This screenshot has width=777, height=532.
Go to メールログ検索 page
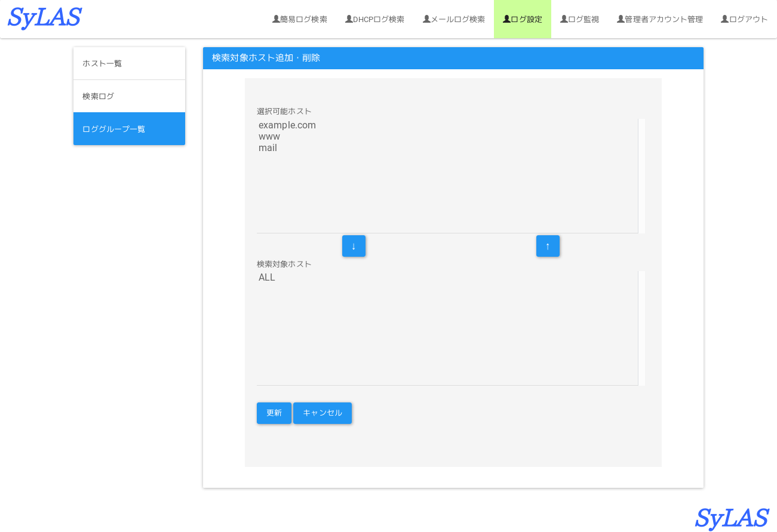point(454,19)
